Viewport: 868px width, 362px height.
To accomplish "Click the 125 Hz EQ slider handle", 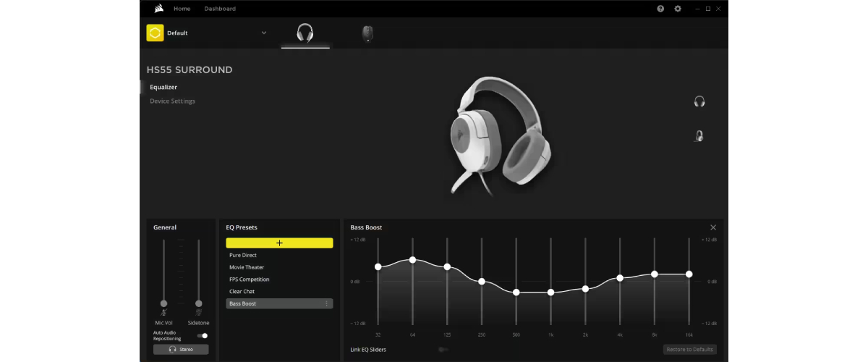I will (x=447, y=267).
